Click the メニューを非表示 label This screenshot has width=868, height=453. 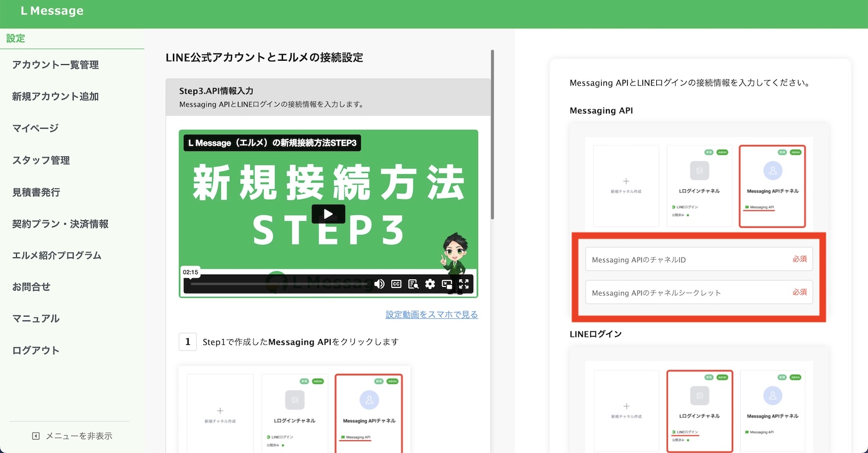coord(79,436)
